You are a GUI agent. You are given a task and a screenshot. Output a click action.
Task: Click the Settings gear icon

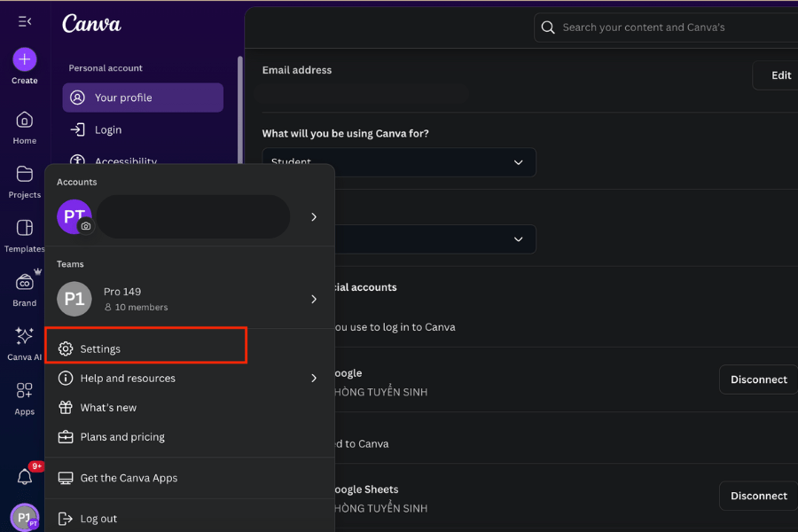tap(65, 348)
